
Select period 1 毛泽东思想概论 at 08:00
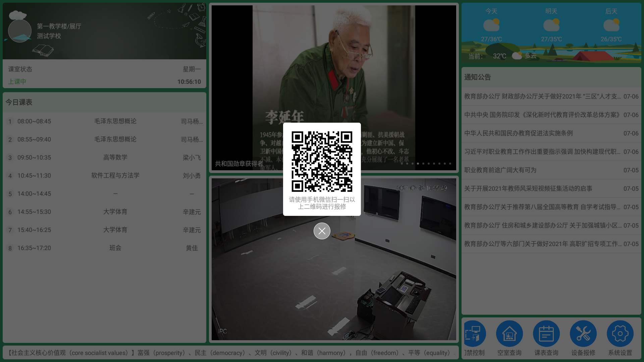coord(104,121)
